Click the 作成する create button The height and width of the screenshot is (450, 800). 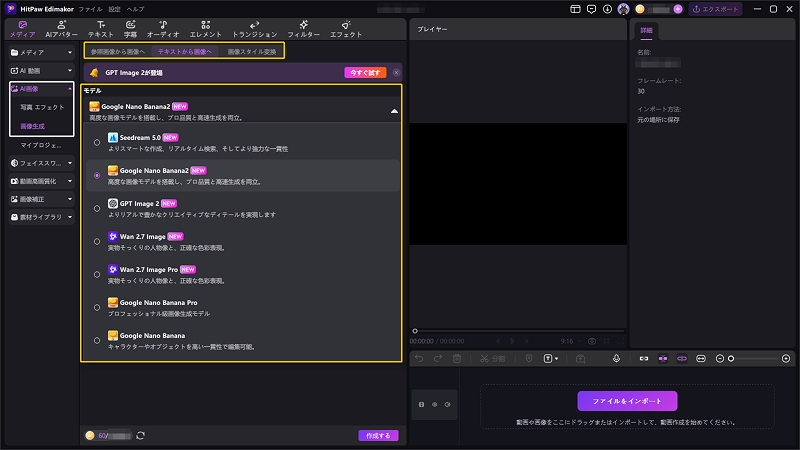coord(378,436)
